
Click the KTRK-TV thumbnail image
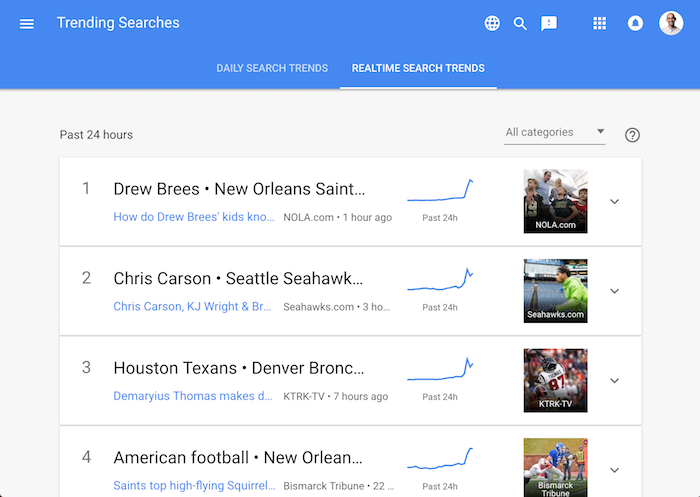[555, 380]
